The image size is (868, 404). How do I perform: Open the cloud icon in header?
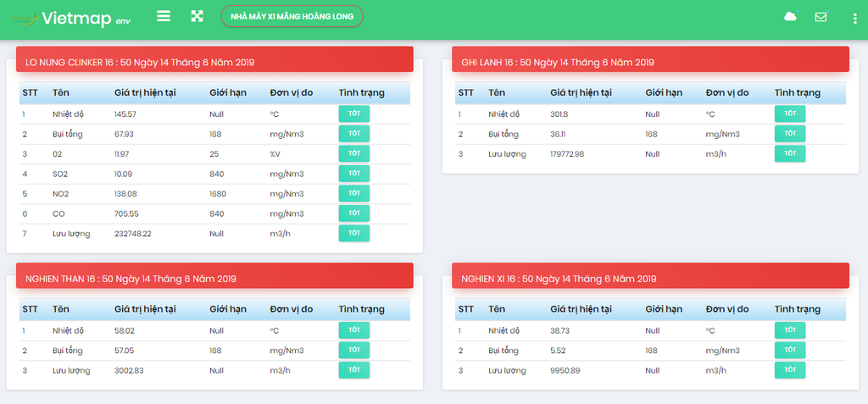click(791, 17)
